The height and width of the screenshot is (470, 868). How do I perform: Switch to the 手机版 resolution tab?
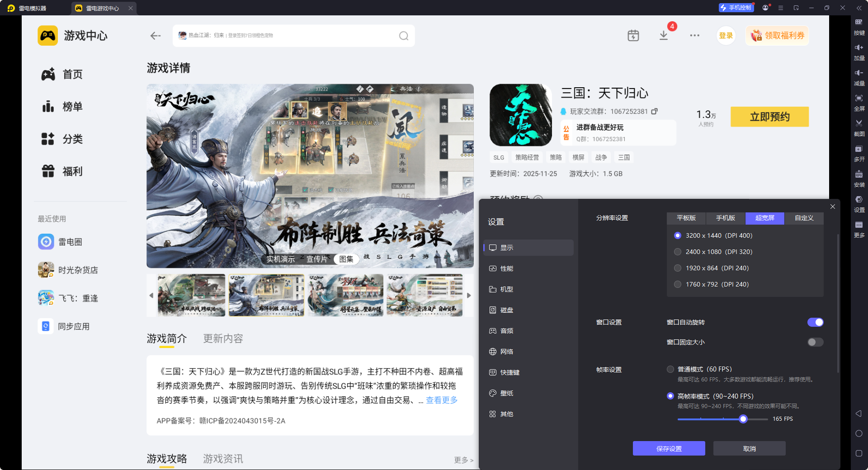[x=726, y=218]
